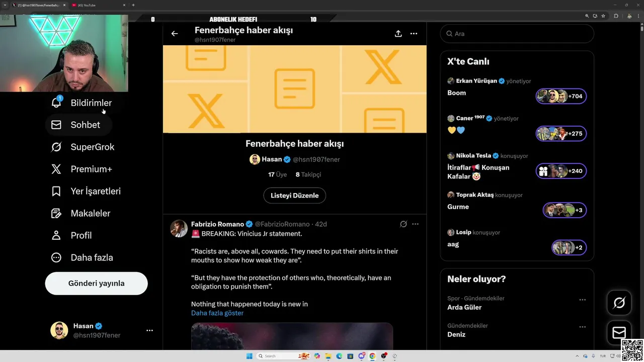Open SuperGrok from sidebar
Viewport: 644px width, 362px height.
[x=83, y=147]
